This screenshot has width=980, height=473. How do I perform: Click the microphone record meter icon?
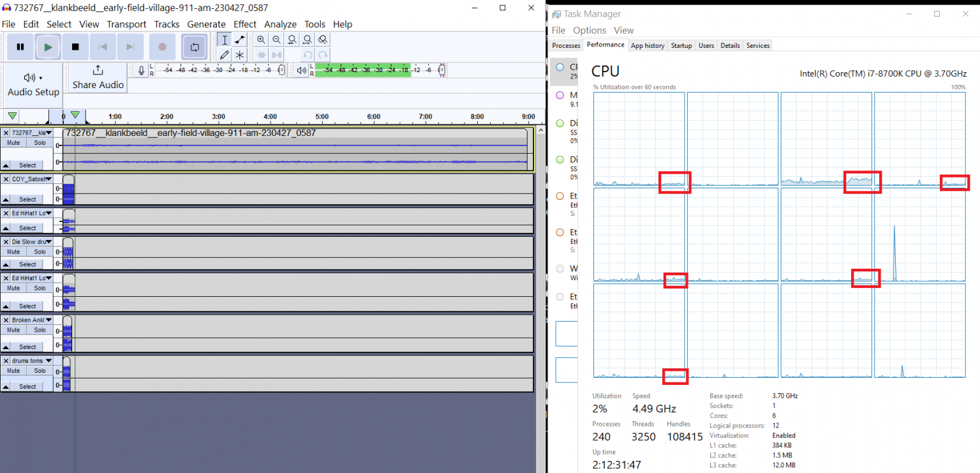141,70
